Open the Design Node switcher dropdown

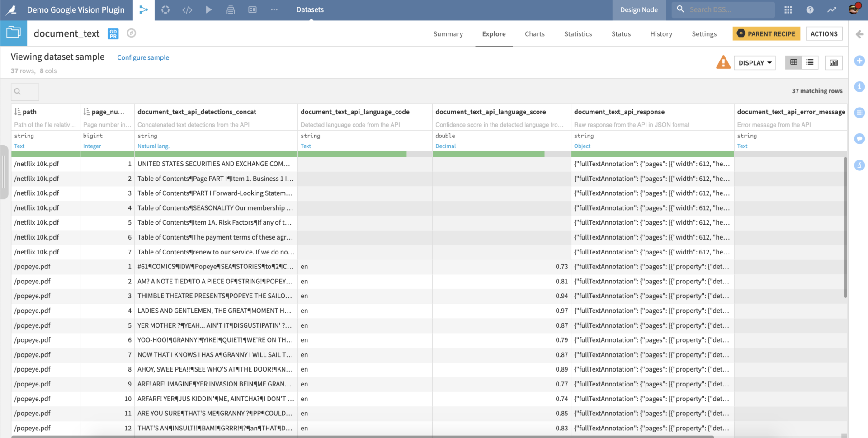[639, 9]
